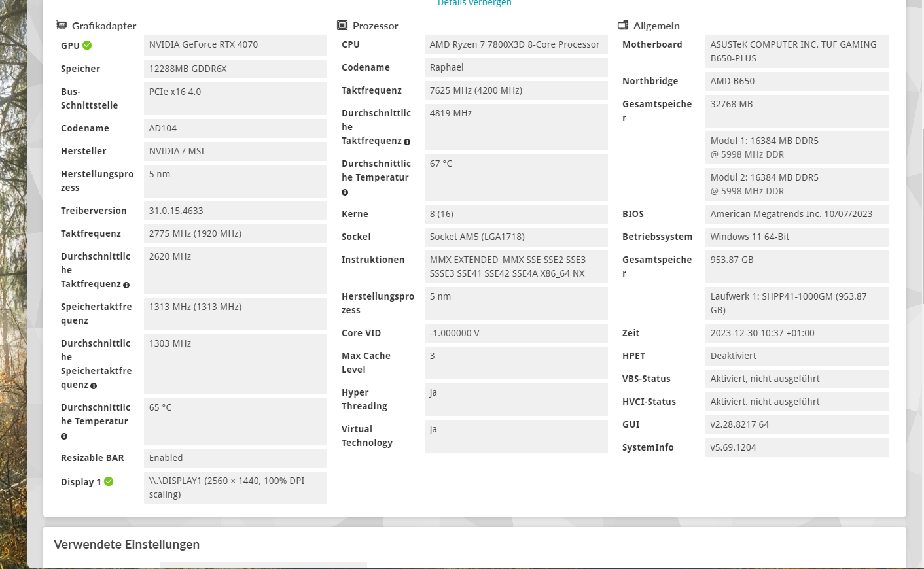Click info icon for CPU Durchschnittliche Taktfrequenz

tap(407, 142)
